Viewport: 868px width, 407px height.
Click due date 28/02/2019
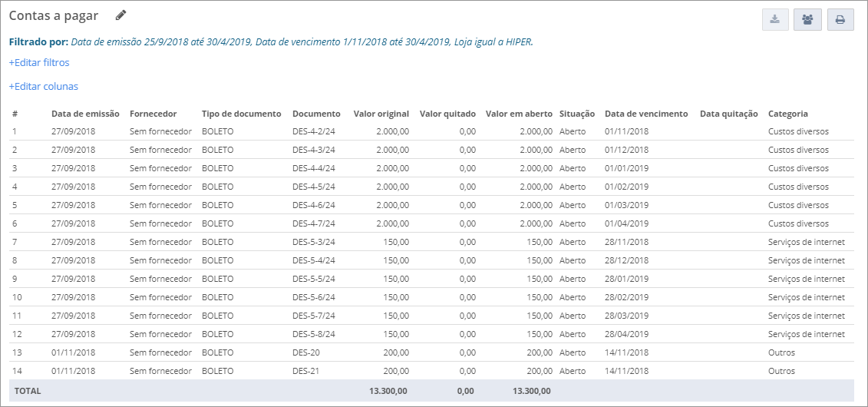(x=626, y=297)
